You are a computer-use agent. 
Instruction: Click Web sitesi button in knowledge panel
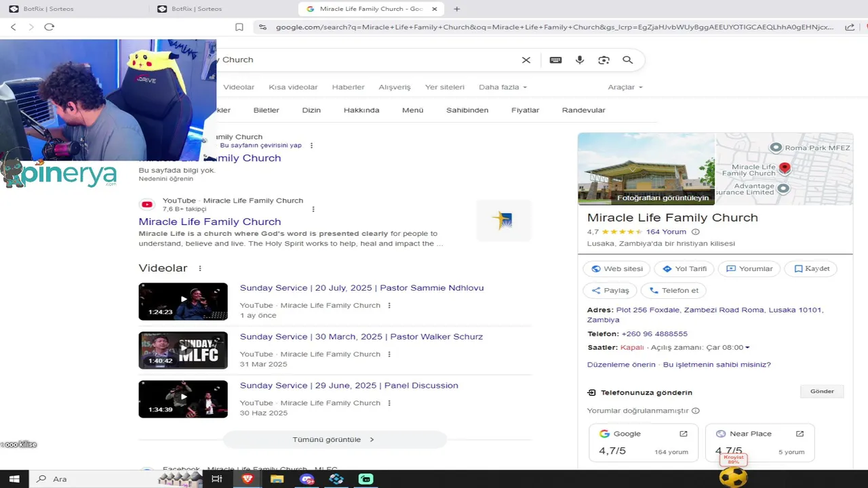pyautogui.click(x=616, y=269)
